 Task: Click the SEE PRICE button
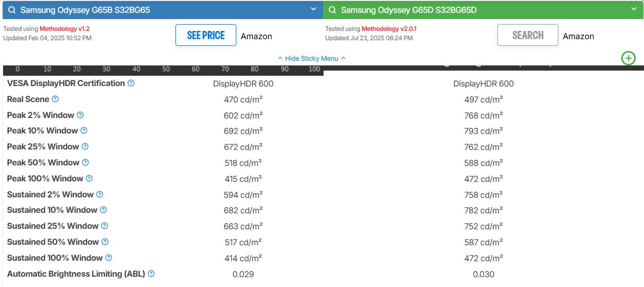pos(206,35)
